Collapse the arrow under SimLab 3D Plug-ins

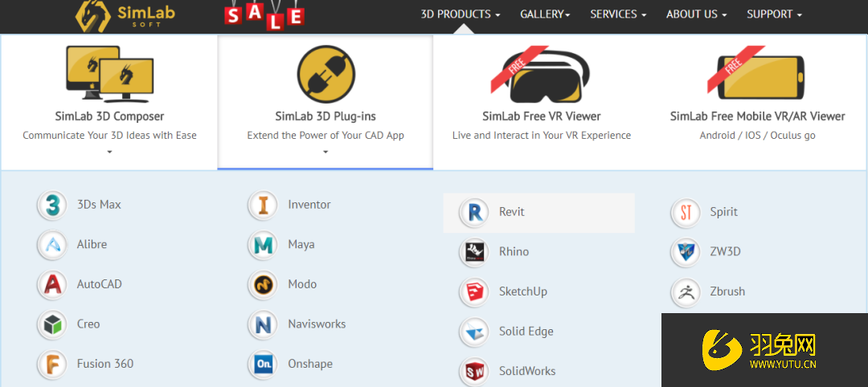325,152
